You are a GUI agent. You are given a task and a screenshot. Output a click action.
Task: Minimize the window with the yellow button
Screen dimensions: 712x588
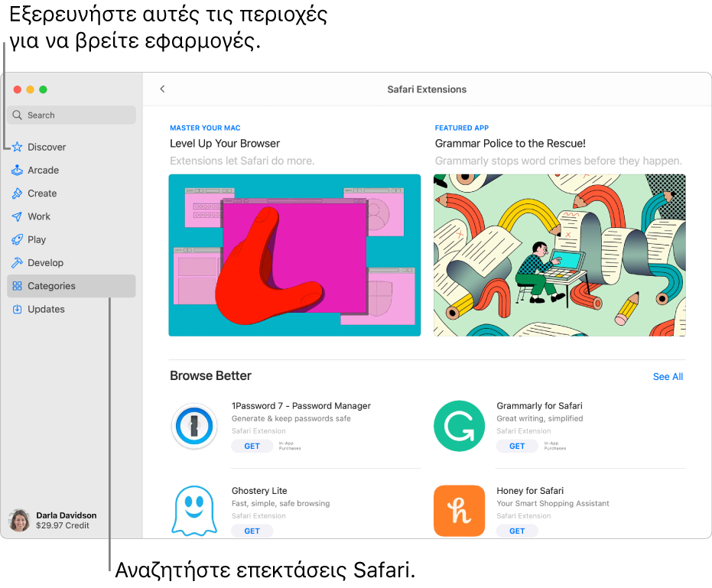click(30, 89)
